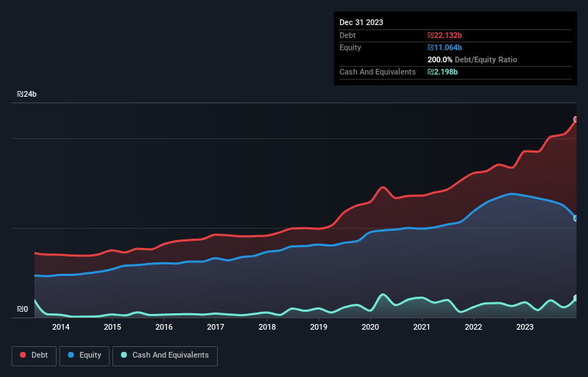Click the 2018 x-axis label

tap(267, 327)
